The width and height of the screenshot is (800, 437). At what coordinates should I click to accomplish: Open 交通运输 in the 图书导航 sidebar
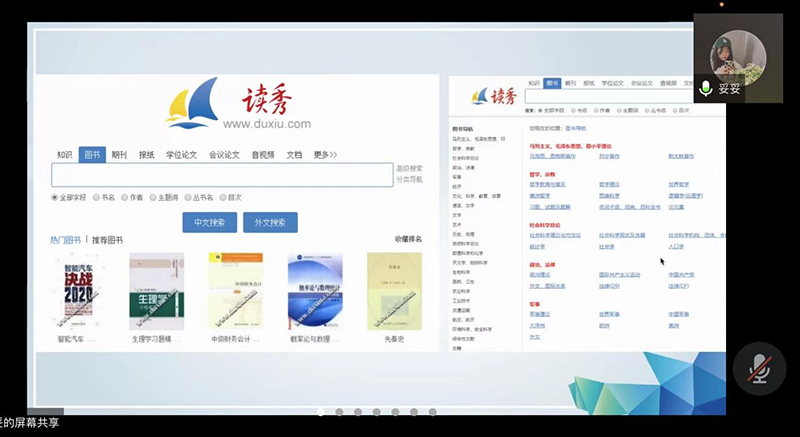pyautogui.click(x=461, y=310)
